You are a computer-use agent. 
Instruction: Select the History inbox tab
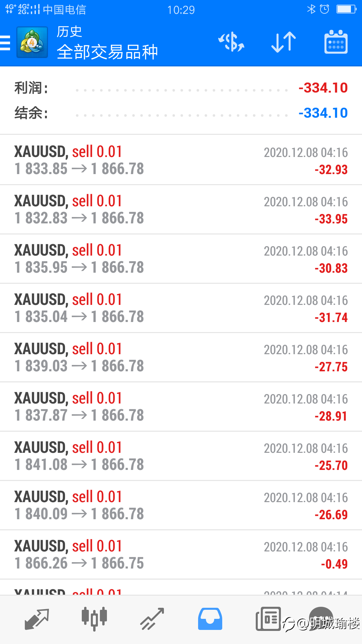pos(210,619)
